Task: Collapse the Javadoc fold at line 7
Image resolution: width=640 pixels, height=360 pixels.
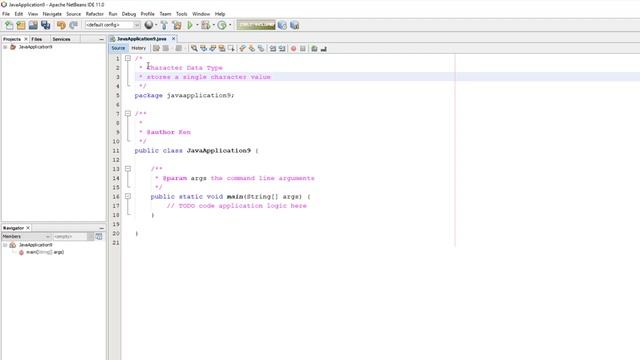Action: tap(128, 113)
